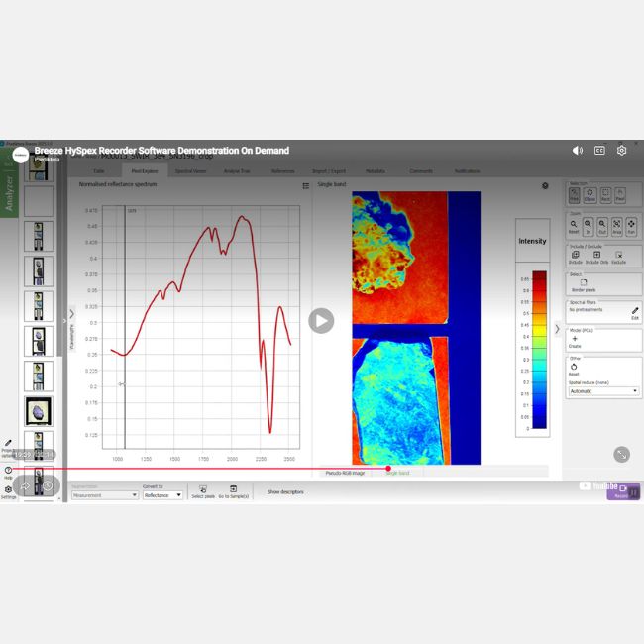Open the Convert to Reflectance dropdown
Viewport: 644px width, 644px height.
tap(162, 495)
